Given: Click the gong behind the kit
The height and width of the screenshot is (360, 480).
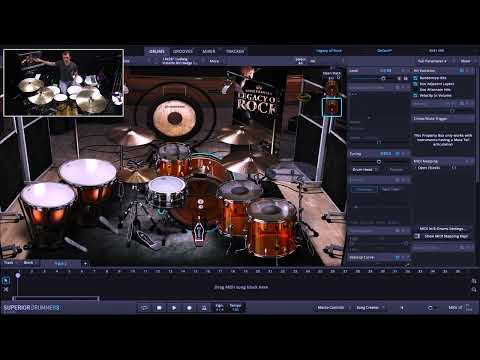Looking at the screenshot, I should (x=174, y=117).
